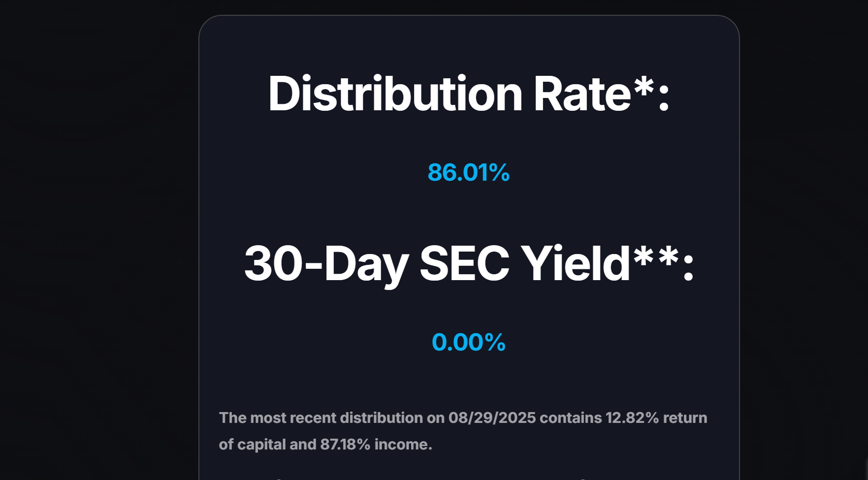Click the word "contains" in the note
Screen dimensions: 868x480
click(x=571, y=418)
